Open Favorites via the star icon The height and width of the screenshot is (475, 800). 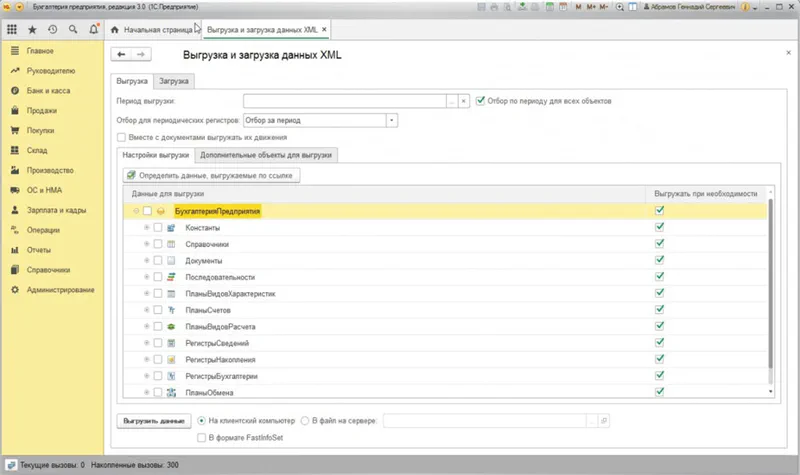click(32, 29)
